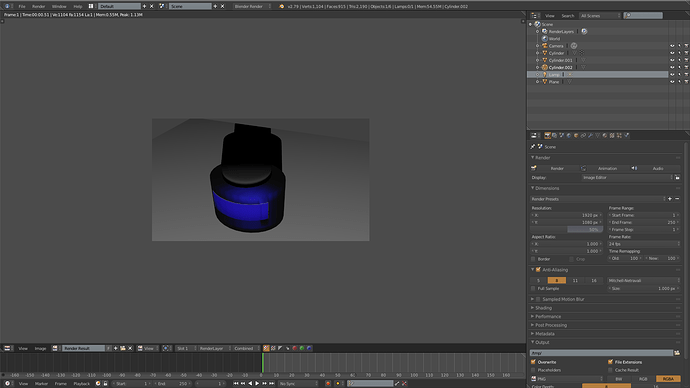Toggle the Overwrite checkbox
Image resolution: width=690 pixels, height=388 pixels.
click(x=533, y=362)
